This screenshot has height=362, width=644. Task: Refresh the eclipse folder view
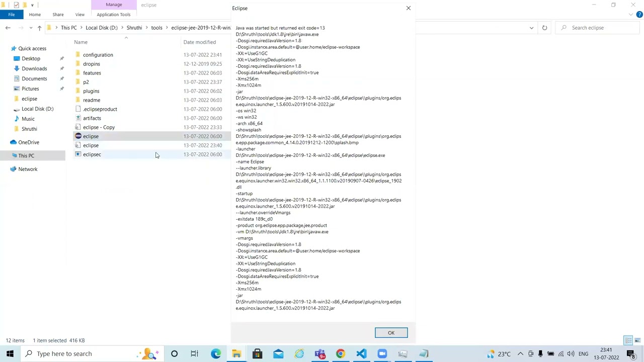coord(544,28)
